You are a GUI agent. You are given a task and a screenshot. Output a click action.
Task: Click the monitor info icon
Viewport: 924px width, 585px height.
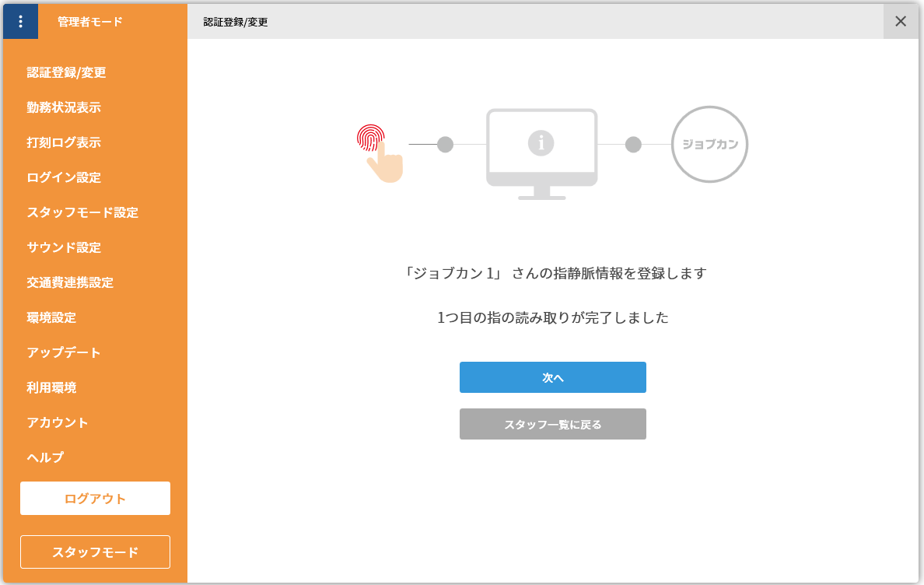point(541,154)
